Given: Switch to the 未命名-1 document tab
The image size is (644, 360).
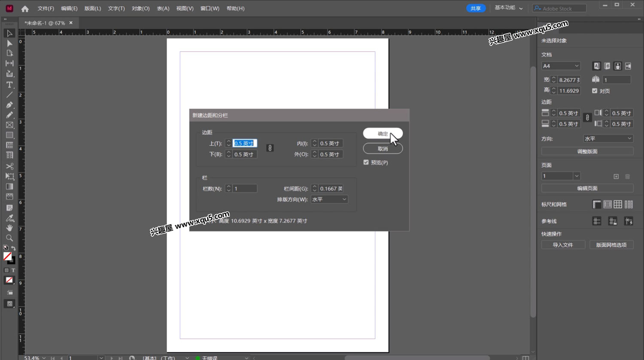Looking at the screenshot, I should 44,23.
